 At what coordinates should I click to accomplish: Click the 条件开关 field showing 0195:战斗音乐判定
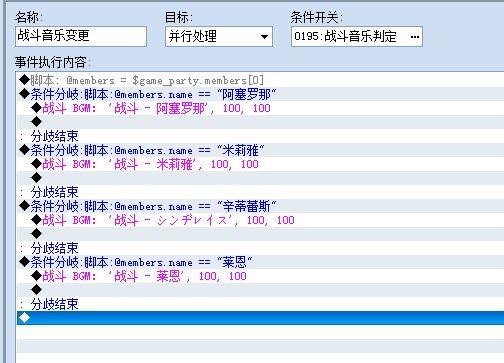357,36
